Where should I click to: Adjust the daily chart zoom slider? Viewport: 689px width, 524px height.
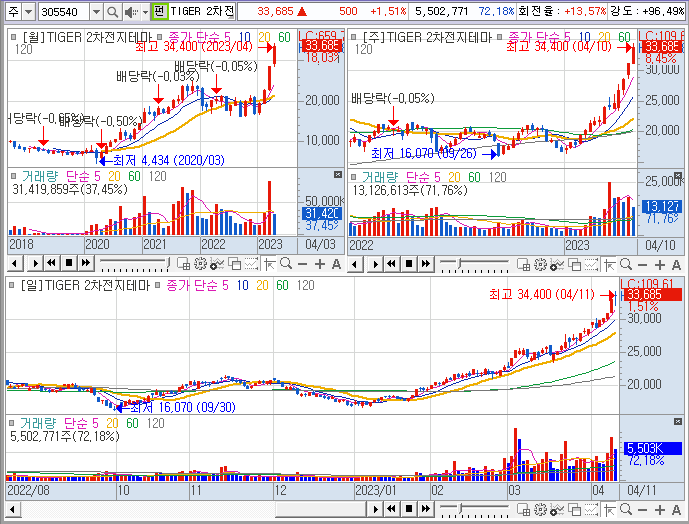click(474, 509)
